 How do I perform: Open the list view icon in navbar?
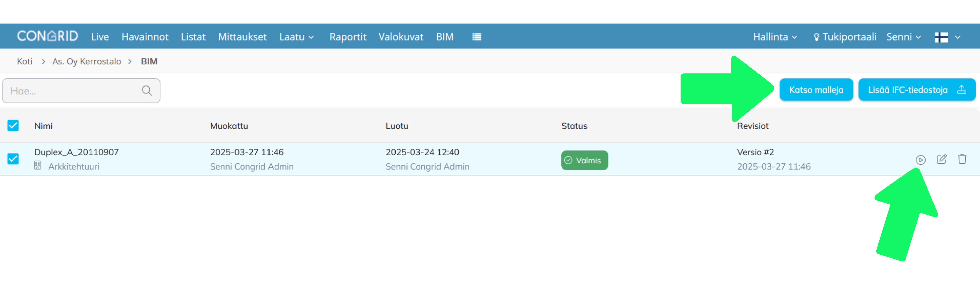point(477,36)
